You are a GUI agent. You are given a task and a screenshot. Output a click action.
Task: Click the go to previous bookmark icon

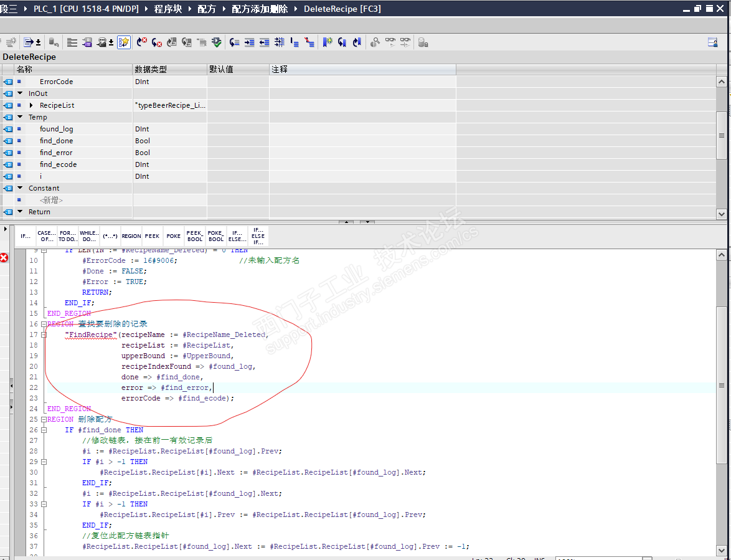click(x=357, y=42)
